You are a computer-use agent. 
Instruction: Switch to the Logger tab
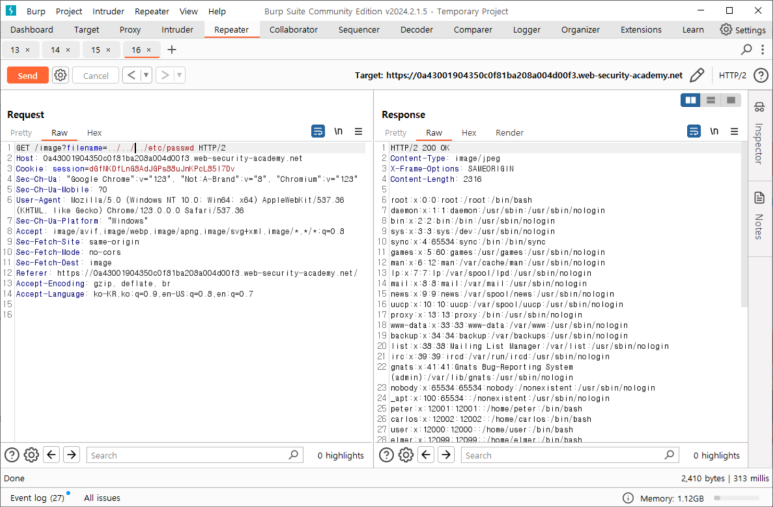click(x=527, y=30)
